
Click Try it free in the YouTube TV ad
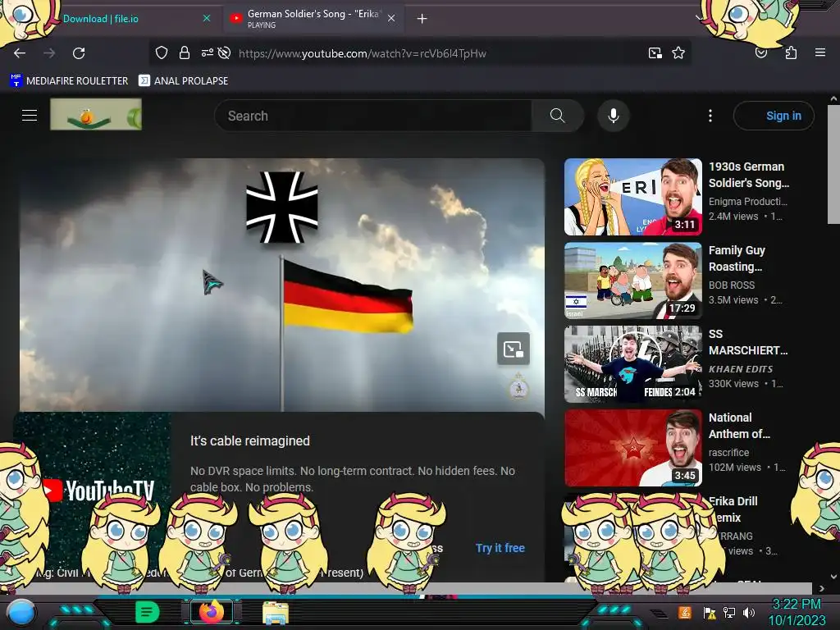click(500, 548)
